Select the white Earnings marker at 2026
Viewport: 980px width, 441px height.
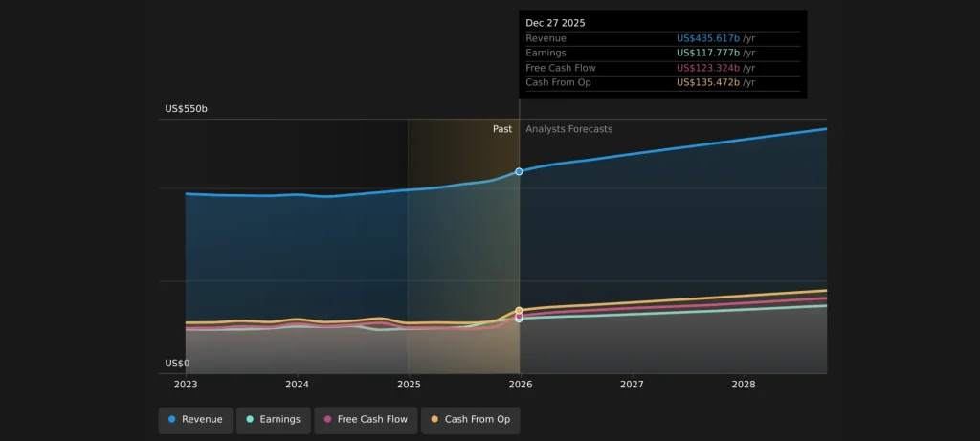[x=520, y=319]
